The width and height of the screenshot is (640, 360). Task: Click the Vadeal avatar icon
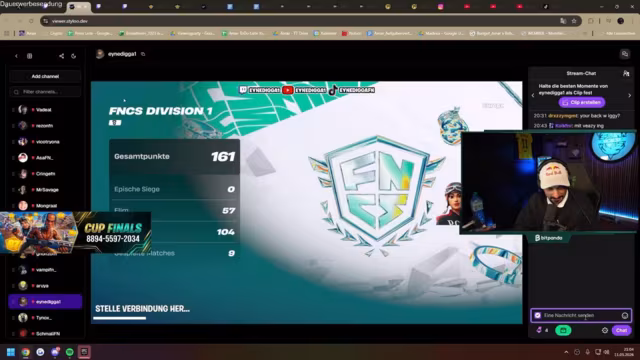click(x=23, y=110)
